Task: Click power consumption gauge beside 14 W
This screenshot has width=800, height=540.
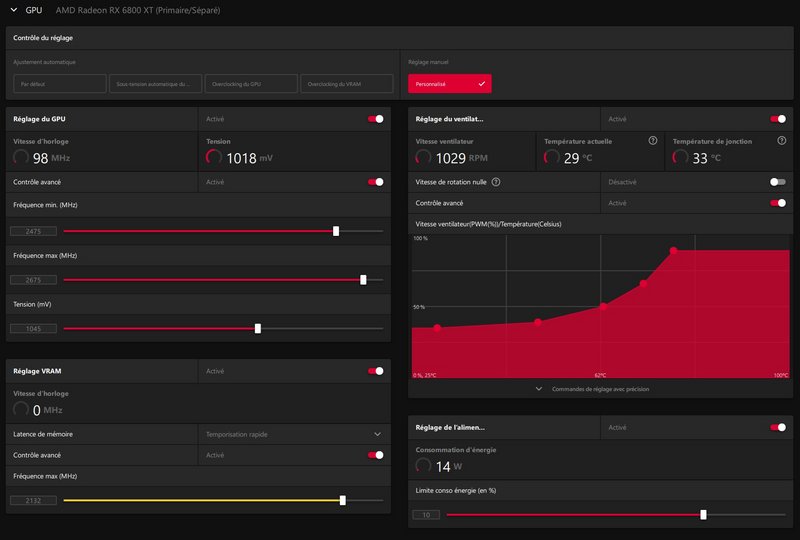Action: click(423, 465)
